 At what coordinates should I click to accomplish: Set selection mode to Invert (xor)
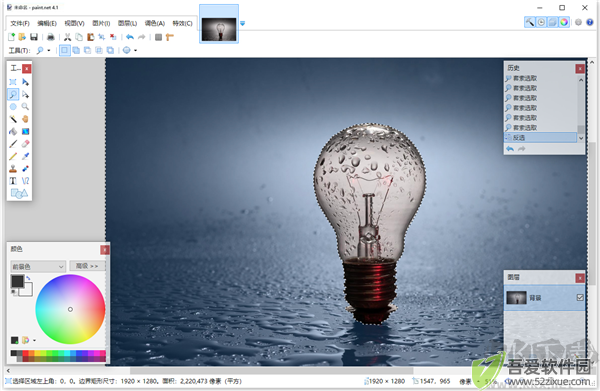[110, 50]
